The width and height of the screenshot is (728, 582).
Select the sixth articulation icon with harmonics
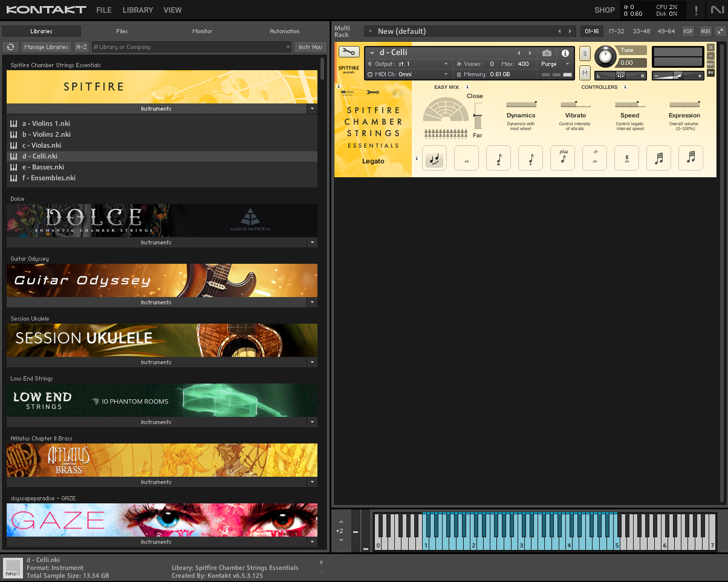coord(594,158)
